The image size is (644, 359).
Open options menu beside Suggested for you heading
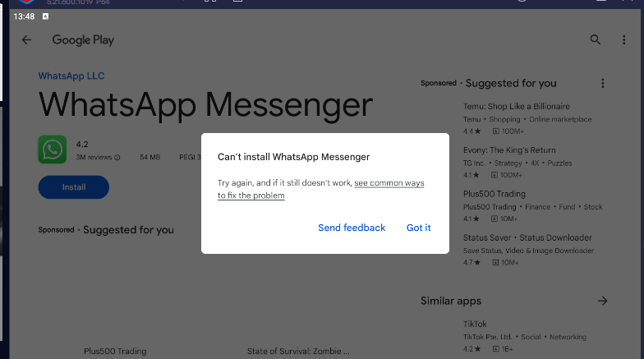[603, 84]
